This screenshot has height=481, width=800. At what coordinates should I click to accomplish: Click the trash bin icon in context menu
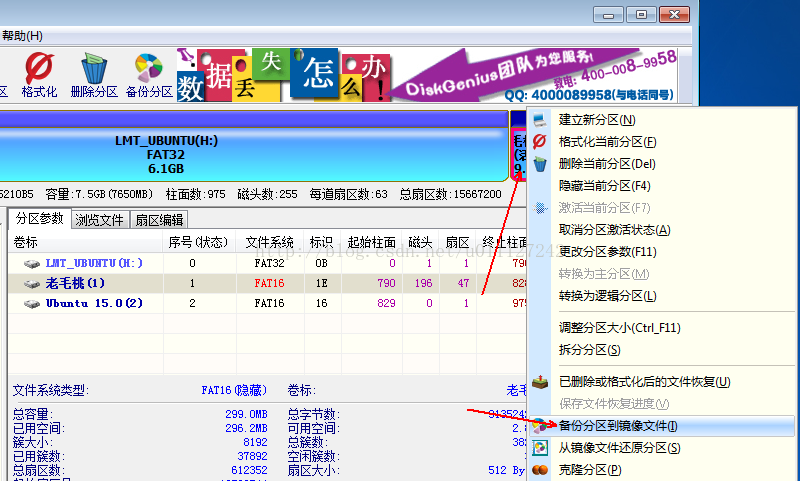pos(540,164)
